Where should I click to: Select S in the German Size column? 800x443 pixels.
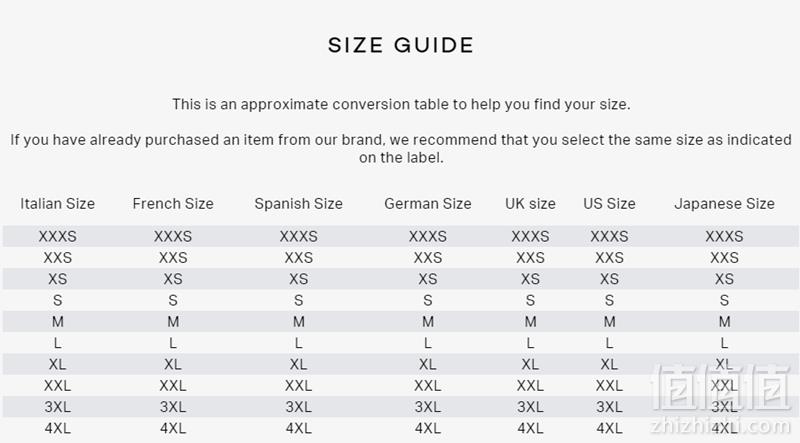(x=428, y=301)
